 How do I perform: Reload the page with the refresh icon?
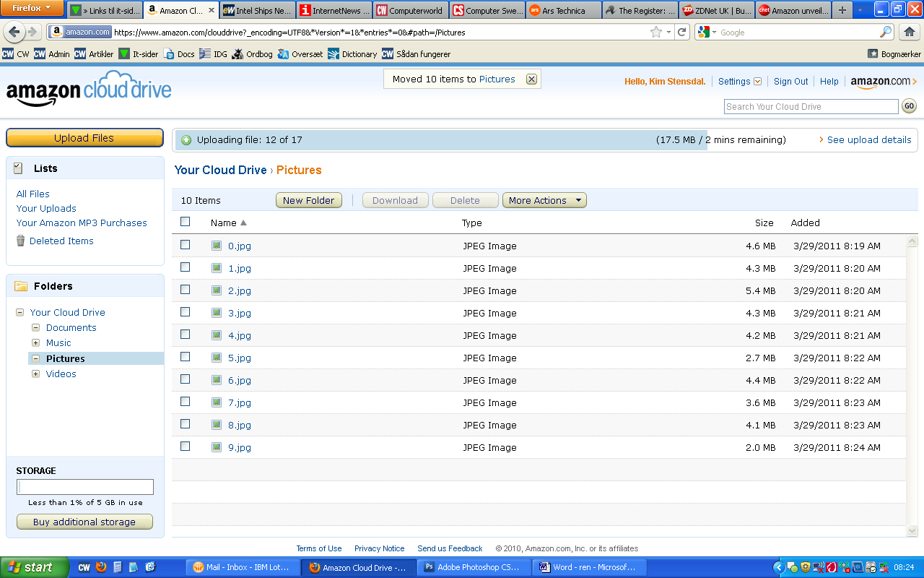coord(681,33)
